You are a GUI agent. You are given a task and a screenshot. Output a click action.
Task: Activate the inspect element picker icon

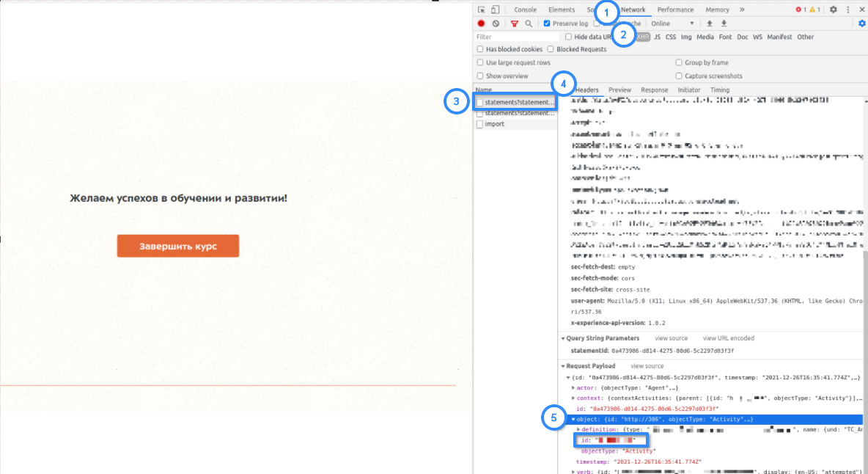click(481, 10)
